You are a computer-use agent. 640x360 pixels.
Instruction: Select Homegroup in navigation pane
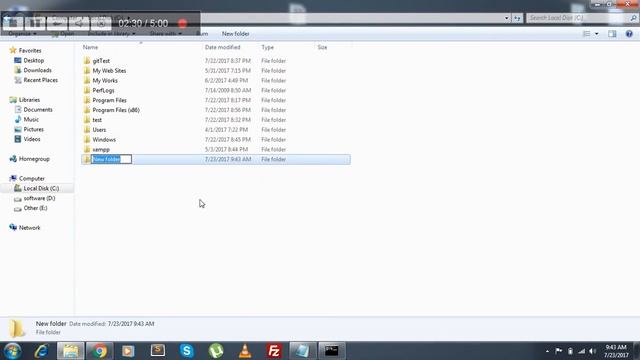34,159
